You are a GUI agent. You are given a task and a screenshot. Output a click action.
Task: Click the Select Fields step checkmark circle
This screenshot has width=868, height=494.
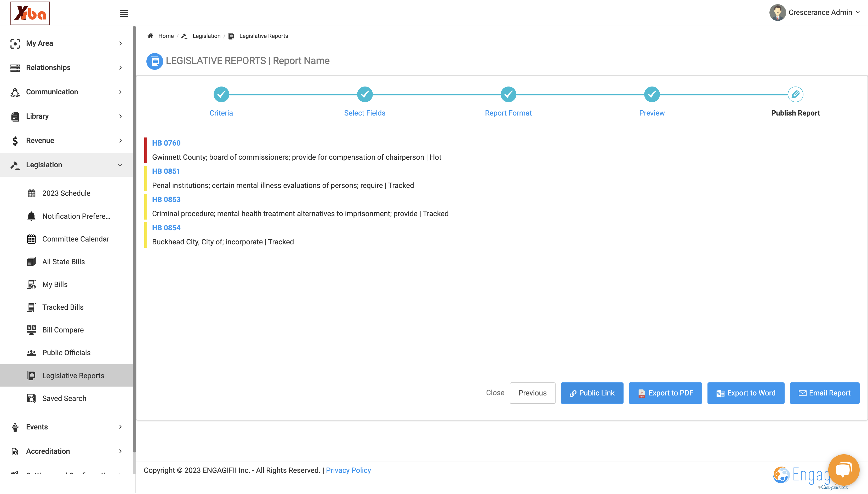point(365,94)
